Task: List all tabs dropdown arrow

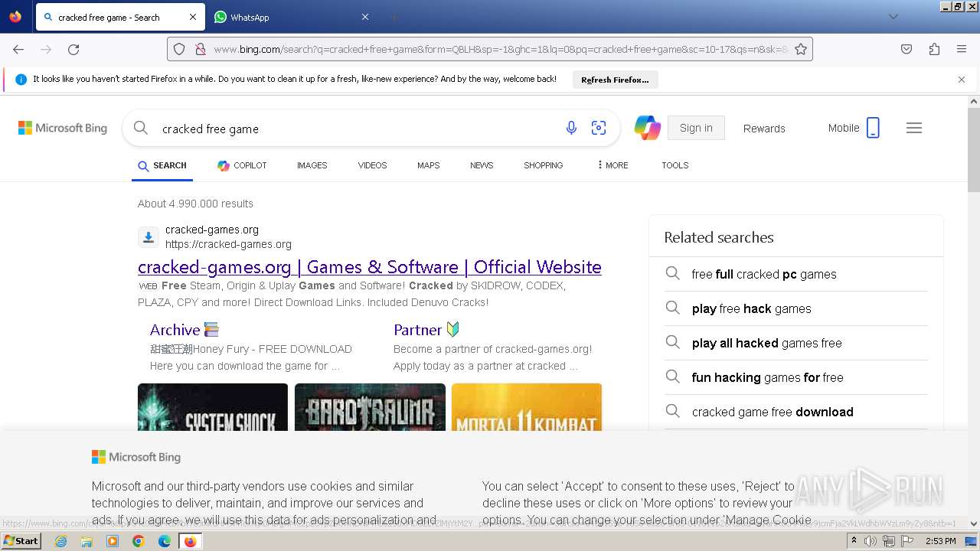Action: pyautogui.click(x=893, y=17)
